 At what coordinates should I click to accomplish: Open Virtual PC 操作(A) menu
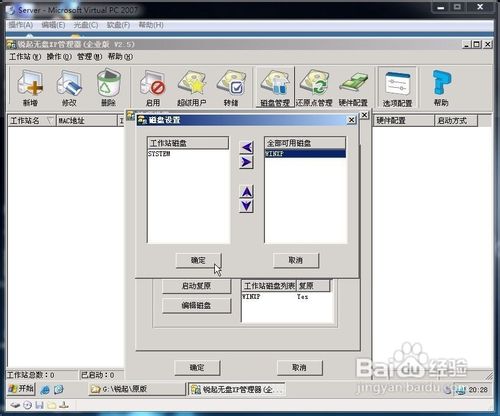point(21,25)
